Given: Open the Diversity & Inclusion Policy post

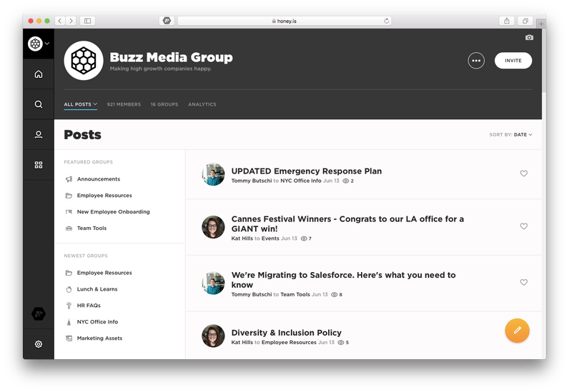Looking at the screenshot, I should (x=287, y=333).
